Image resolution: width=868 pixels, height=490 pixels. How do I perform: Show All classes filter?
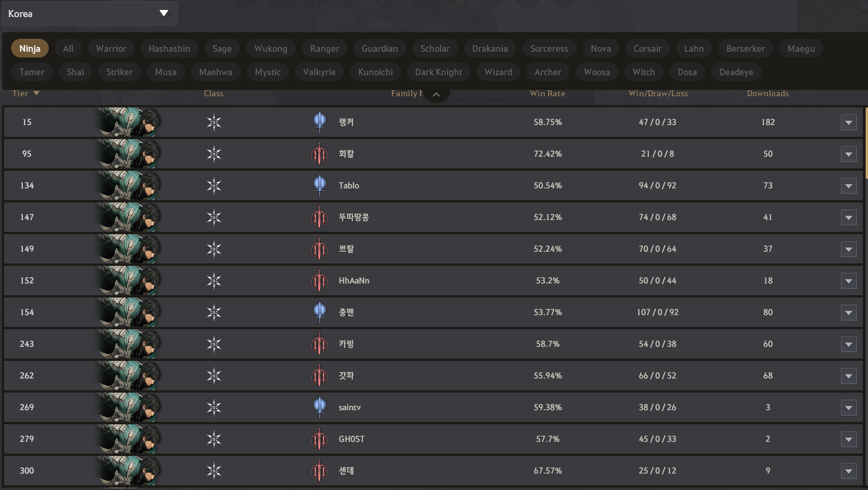pyautogui.click(x=68, y=49)
